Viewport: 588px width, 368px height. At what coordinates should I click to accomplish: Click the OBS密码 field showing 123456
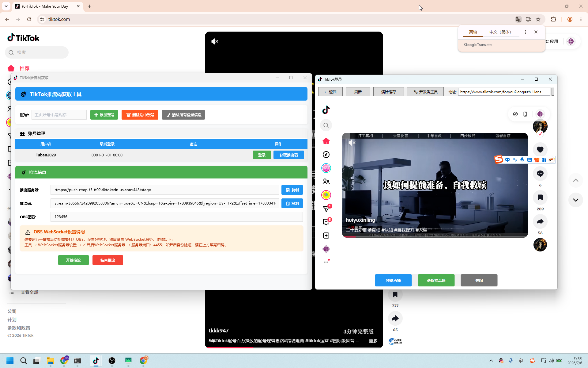click(x=177, y=217)
